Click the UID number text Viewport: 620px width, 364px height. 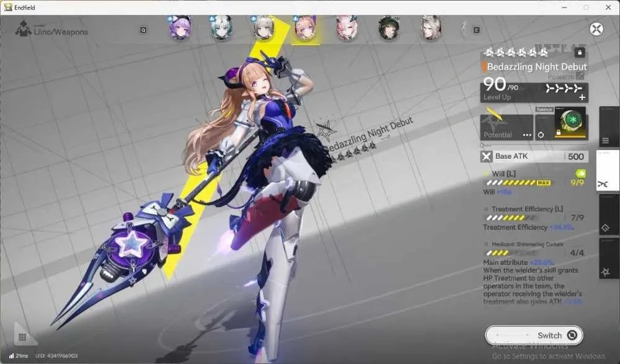(x=56, y=356)
